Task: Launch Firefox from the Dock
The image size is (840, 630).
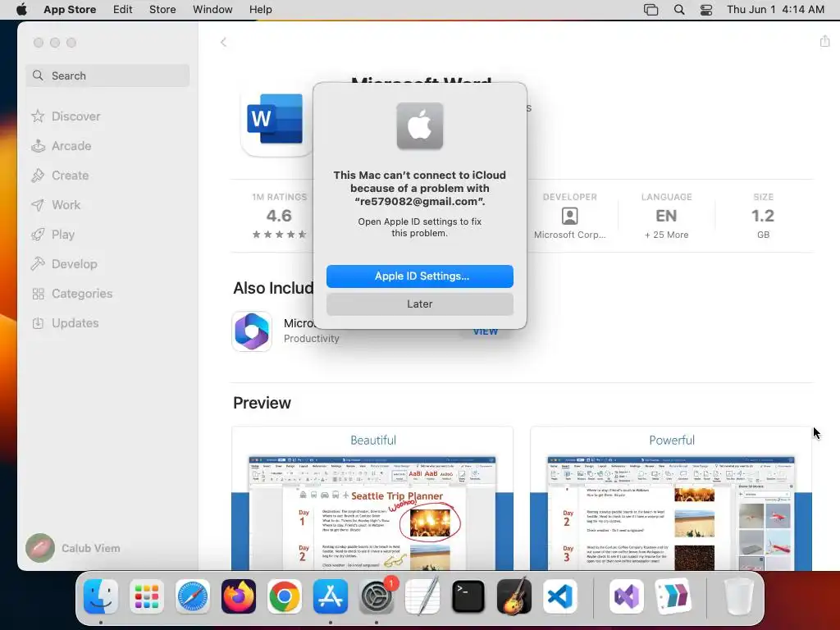Action: tap(239, 596)
